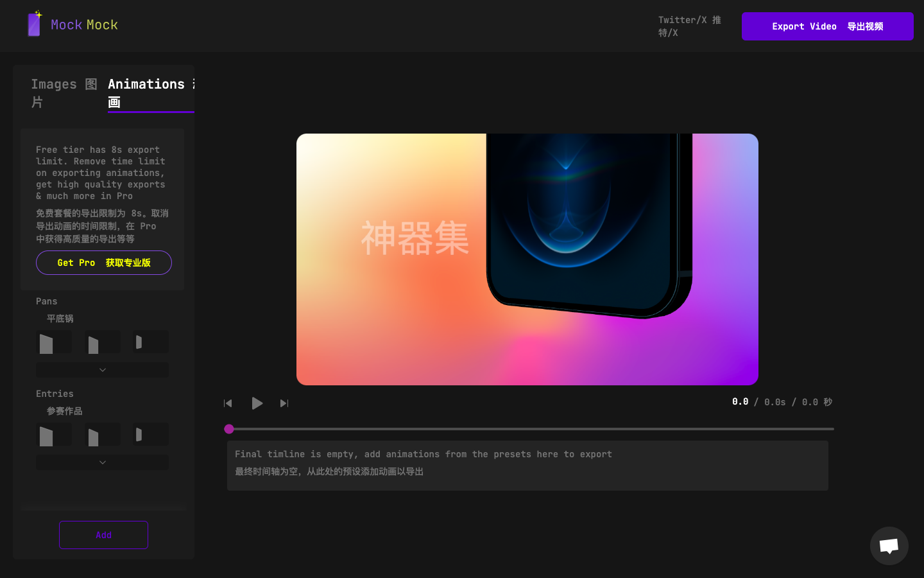Select the narrow third Entries preset
The width and height of the screenshot is (924, 578).
tap(150, 434)
